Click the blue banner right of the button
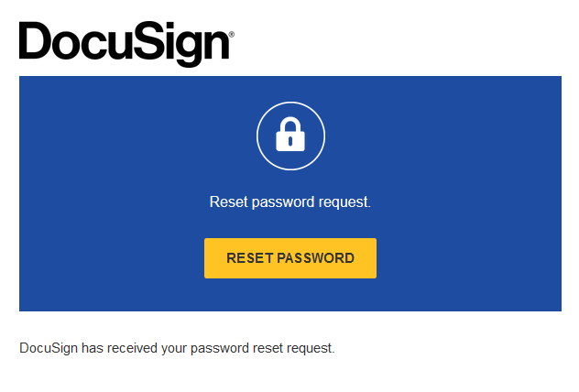This screenshot has height=392, width=579. coord(467,258)
